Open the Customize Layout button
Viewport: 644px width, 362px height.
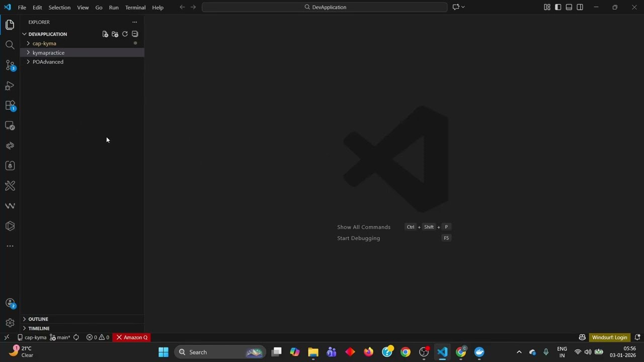click(x=547, y=7)
